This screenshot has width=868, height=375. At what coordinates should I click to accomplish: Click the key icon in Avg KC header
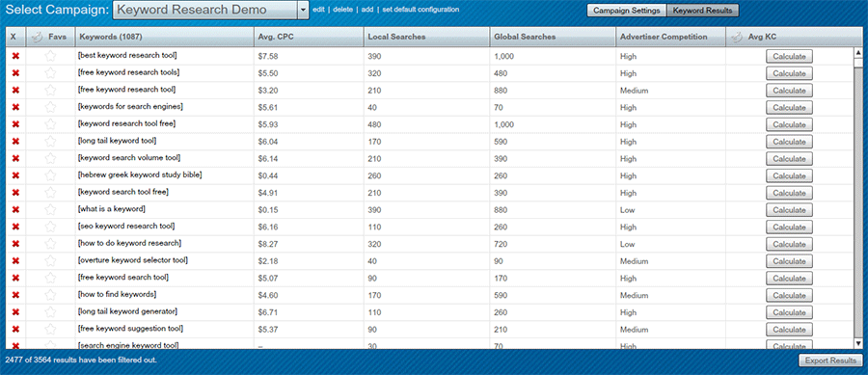point(736,37)
